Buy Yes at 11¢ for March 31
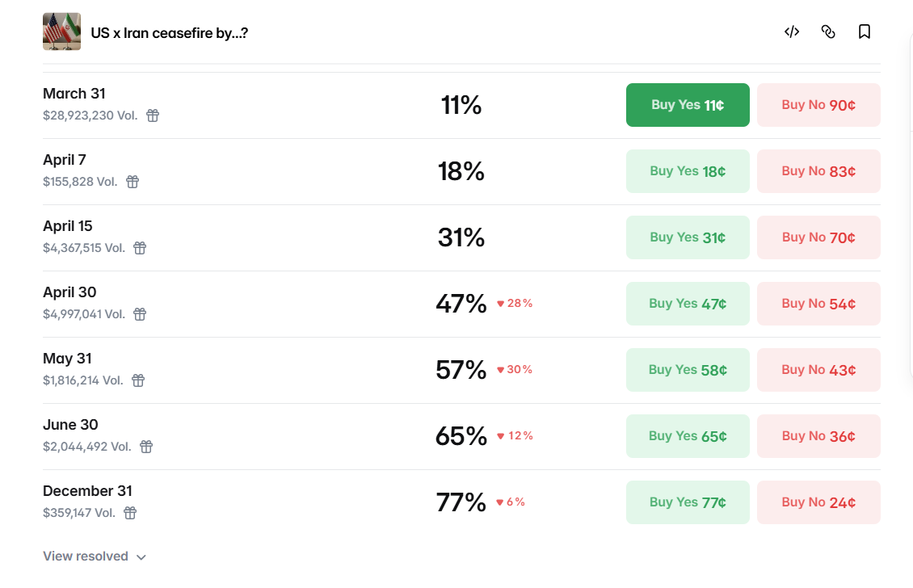The height and width of the screenshot is (588, 913). 688,105
